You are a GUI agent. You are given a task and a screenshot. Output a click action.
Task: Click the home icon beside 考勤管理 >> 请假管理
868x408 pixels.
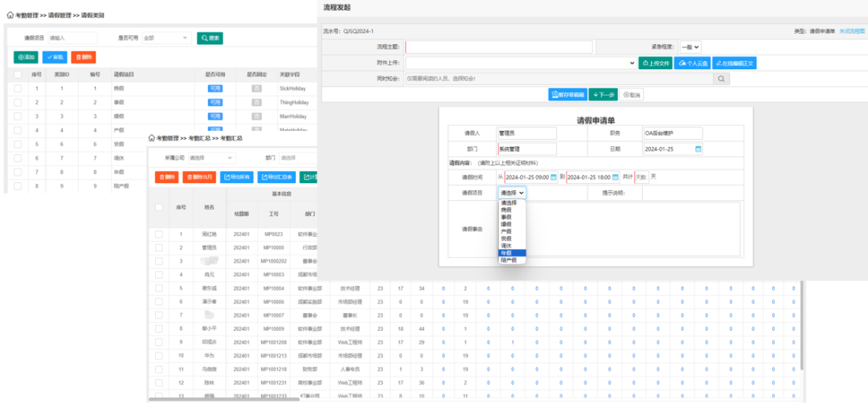(10, 16)
